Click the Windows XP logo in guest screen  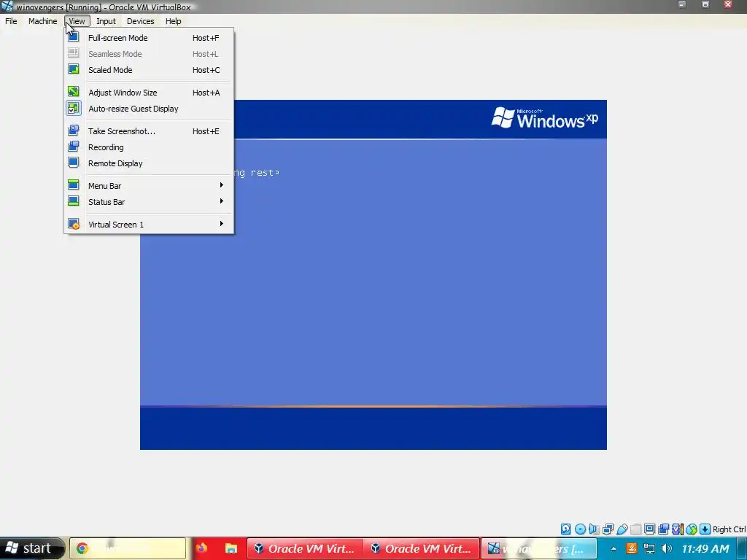click(x=544, y=117)
